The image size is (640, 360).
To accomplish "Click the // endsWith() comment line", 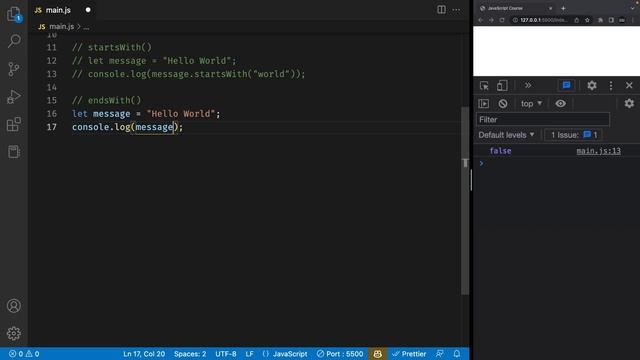I will tap(107, 100).
